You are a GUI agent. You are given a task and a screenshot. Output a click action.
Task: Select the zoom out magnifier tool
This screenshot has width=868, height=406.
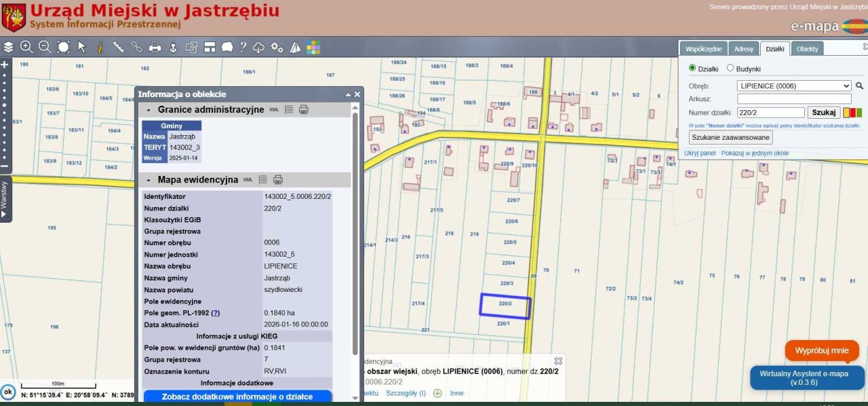click(45, 48)
